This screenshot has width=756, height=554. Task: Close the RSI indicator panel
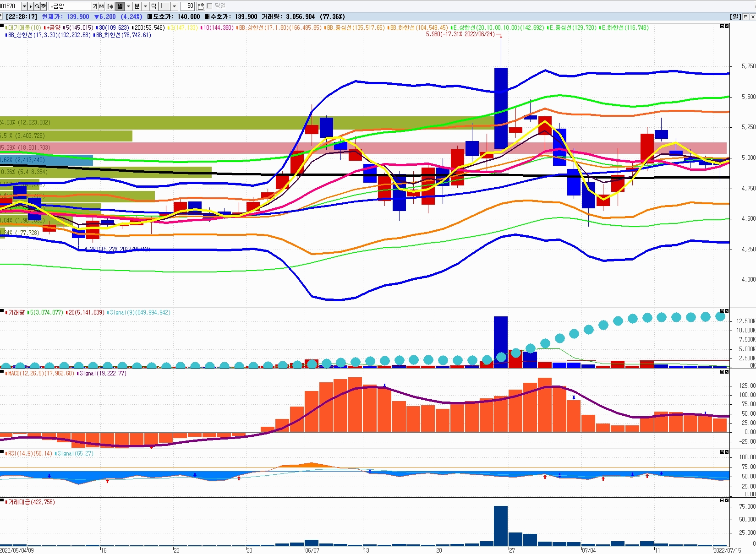726,452
